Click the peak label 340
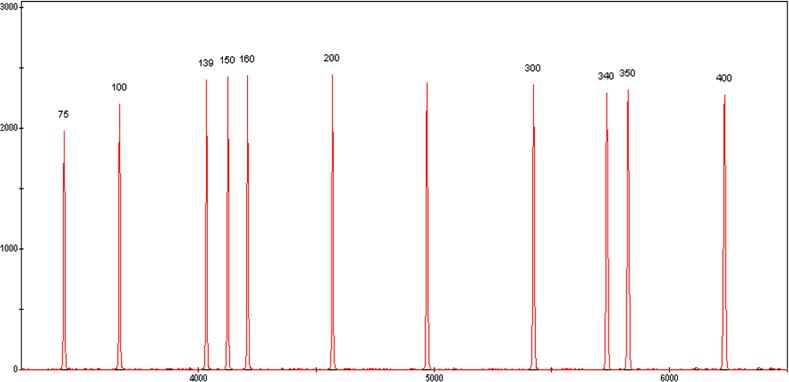The height and width of the screenshot is (382, 789). click(x=606, y=77)
